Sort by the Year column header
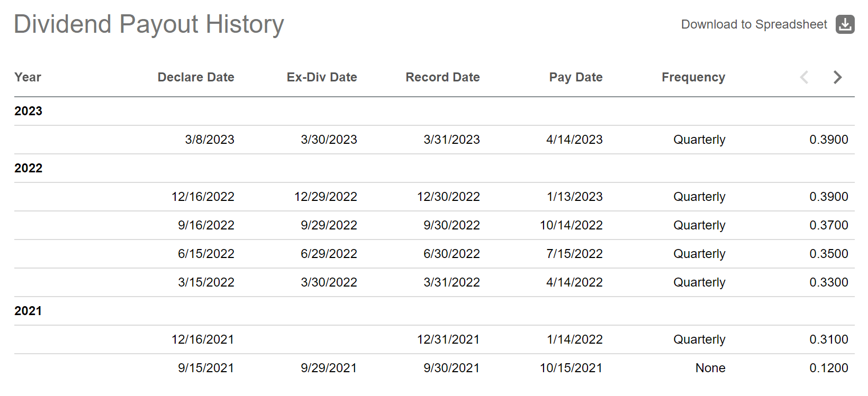Image resolution: width=868 pixels, height=396 pixels. [28, 77]
